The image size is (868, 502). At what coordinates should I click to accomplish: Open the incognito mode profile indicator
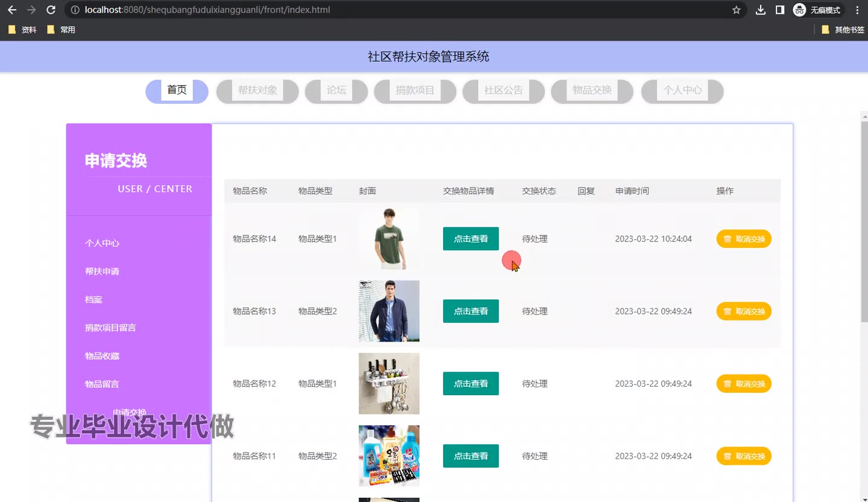pyautogui.click(x=817, y=10)
